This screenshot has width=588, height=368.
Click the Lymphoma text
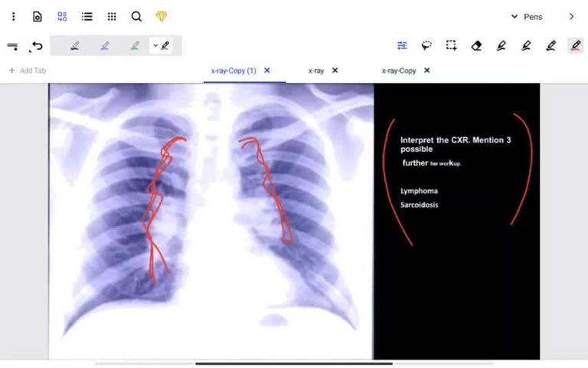click(419, 191)
